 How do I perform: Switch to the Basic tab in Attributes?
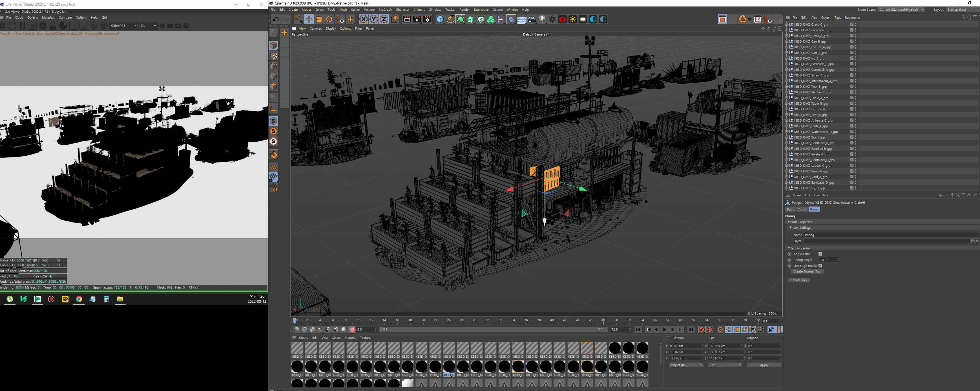791,209
